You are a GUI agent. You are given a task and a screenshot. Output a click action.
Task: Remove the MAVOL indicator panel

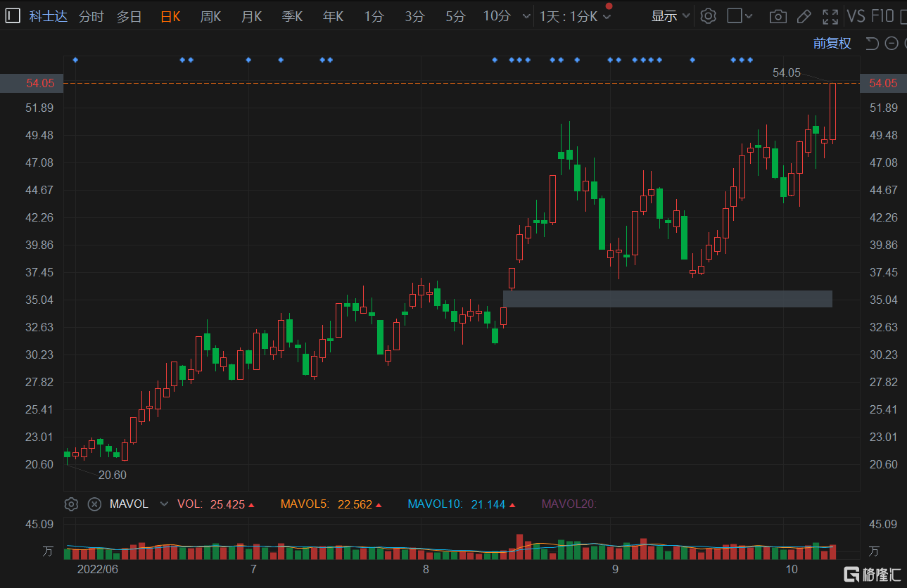[x=94, y=504]
